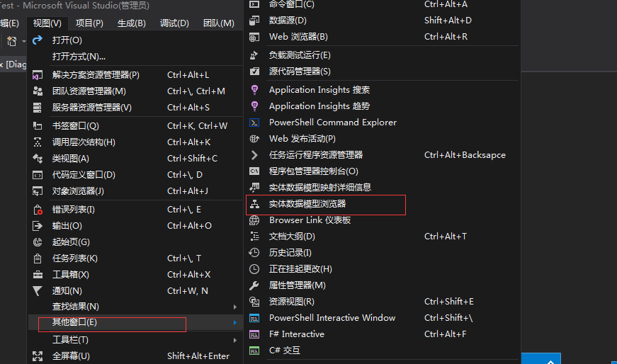Image resolution: width=617 pixels, height=364 pixels.
Task: Click the 正在挂起更改 clock icon
Action: click(254, 269)
